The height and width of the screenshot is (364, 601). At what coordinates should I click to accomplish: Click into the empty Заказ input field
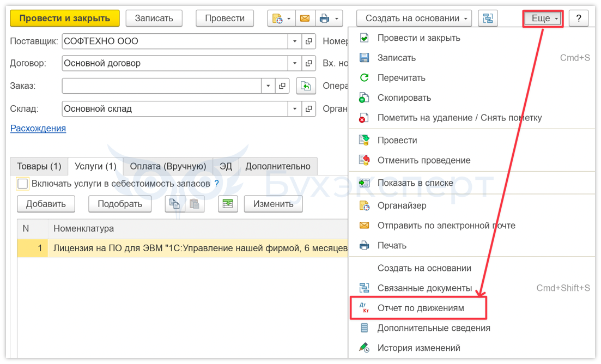click(162, 86)
